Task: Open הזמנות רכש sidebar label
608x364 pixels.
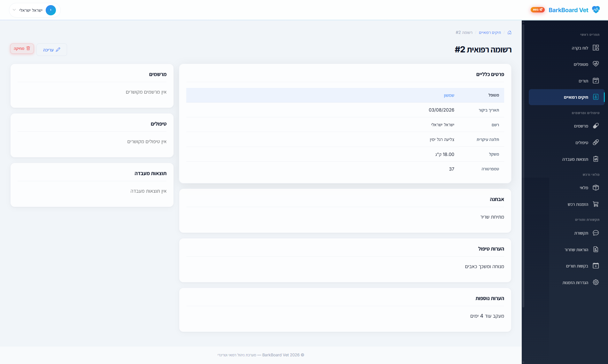Action: [x=578, y=204]
